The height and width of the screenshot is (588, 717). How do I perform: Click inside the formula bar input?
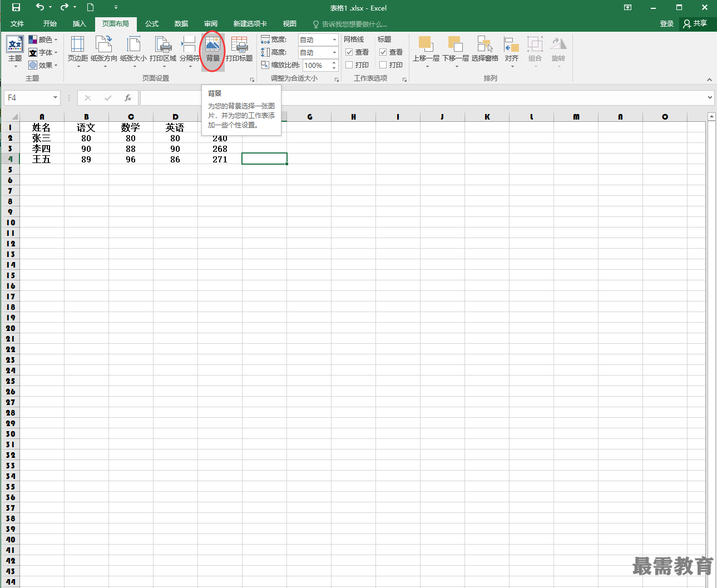pyautogui.click(x=423, y=98)
